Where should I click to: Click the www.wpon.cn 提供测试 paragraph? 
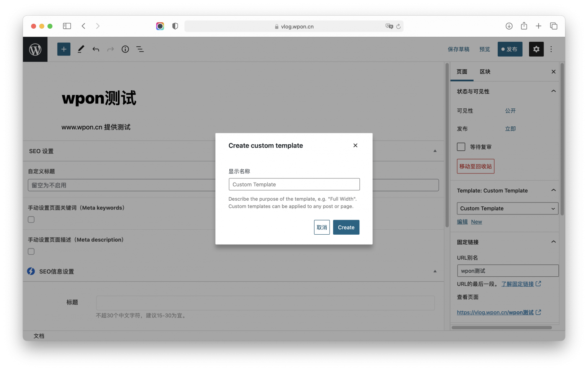tap(96, 127)
